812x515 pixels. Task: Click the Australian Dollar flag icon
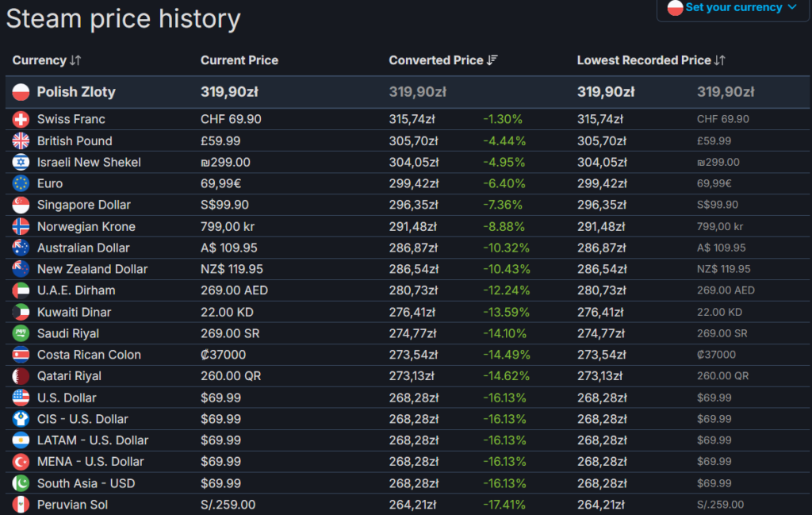tap(21, 248)
